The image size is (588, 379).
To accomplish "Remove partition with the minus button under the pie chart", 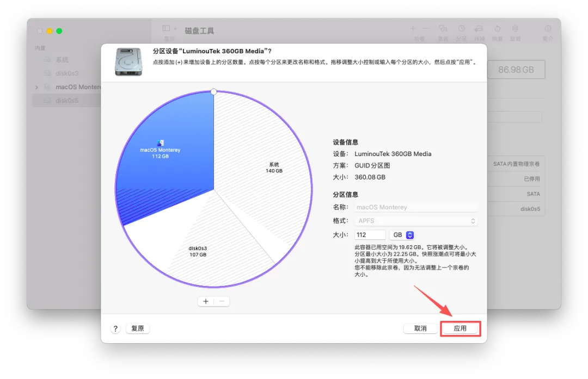I will click(222, 301).
